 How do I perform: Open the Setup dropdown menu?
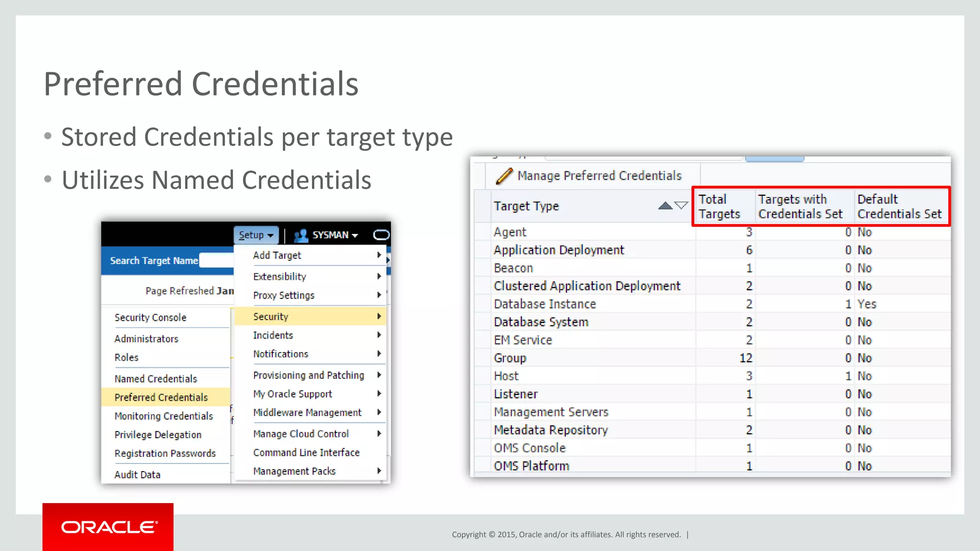(x=256, y=235)
